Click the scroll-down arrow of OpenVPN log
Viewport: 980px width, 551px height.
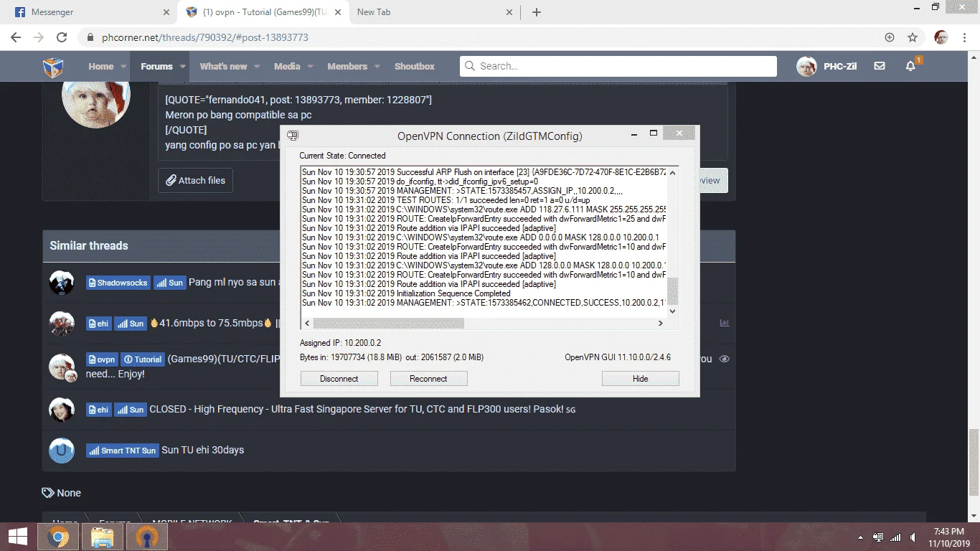pyautogui.click(x=672, y=311)
